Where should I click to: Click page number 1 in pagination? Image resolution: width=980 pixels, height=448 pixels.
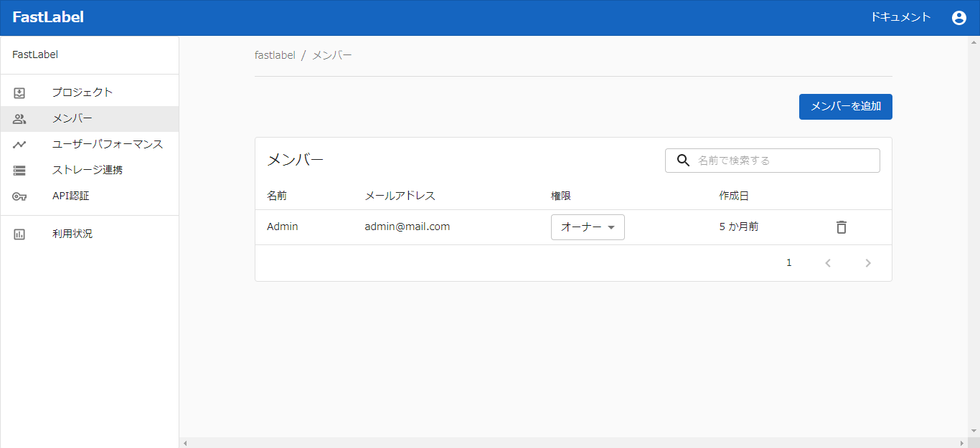[789, 263]
